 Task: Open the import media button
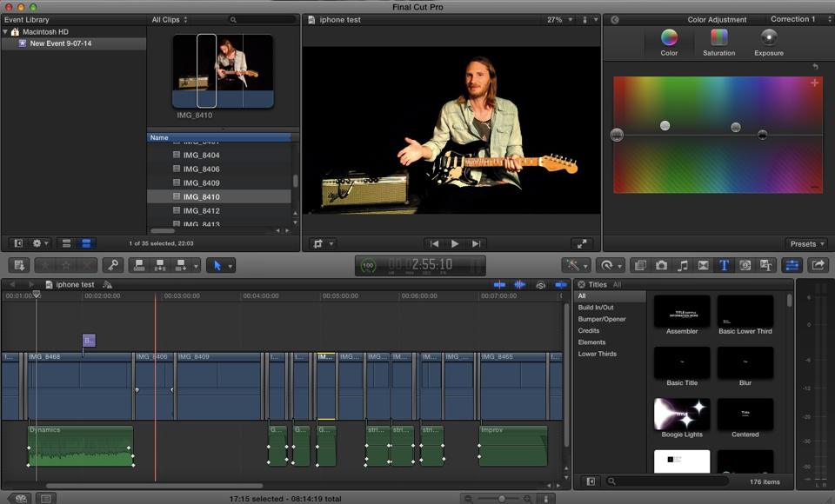click(x=20, y=265)
